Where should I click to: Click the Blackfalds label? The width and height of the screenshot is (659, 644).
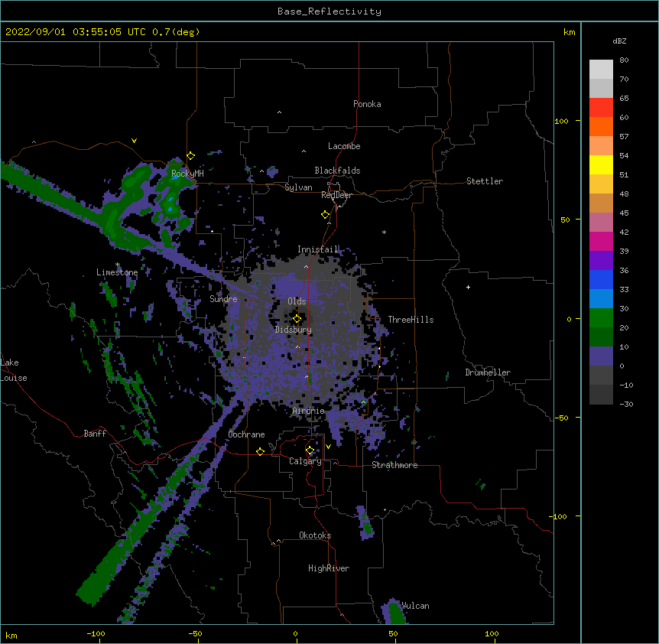[337, 171]
